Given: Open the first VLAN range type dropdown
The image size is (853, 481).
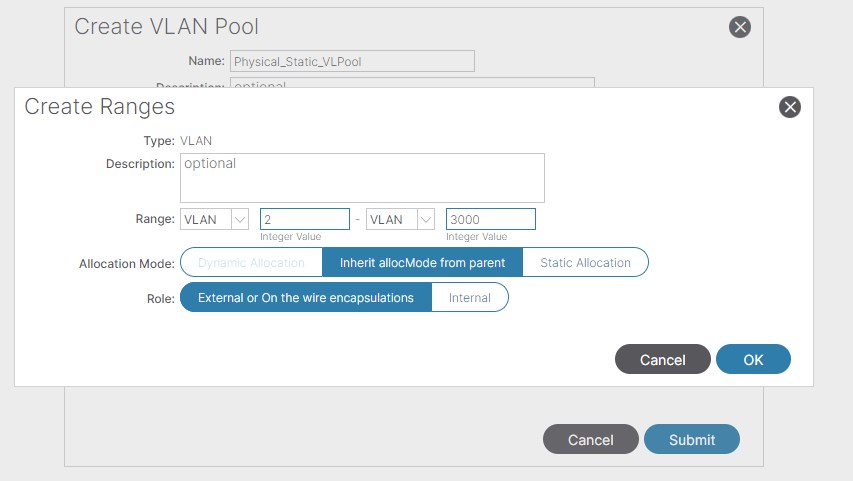Looking at the screenshot, I should click(215, 219).
